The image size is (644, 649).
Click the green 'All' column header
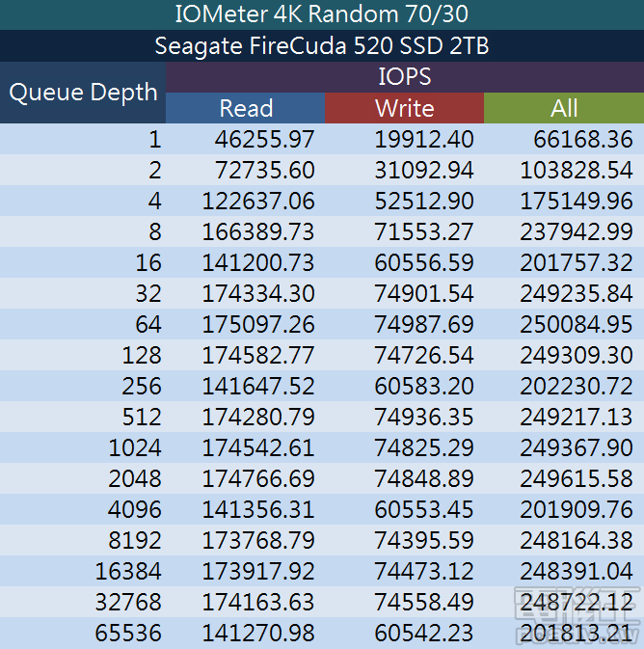tap(564, 108)
